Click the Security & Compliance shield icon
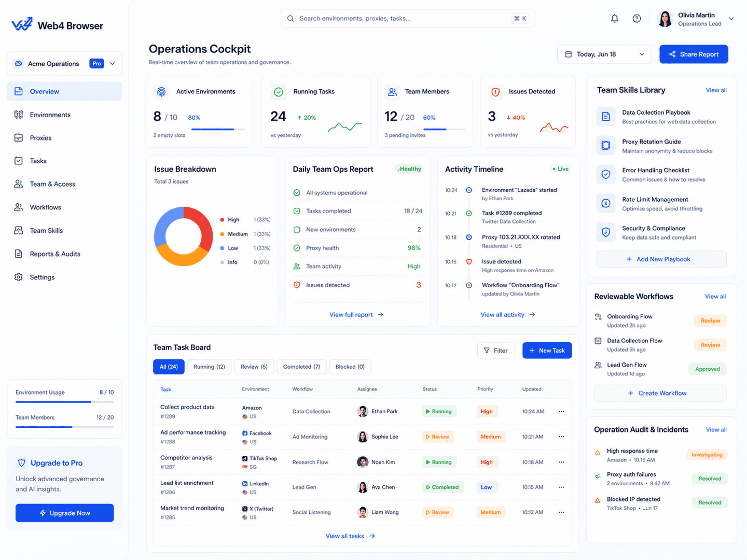This screenshot has height=560, width=747. pyautogui.click(x=605, y=232)
